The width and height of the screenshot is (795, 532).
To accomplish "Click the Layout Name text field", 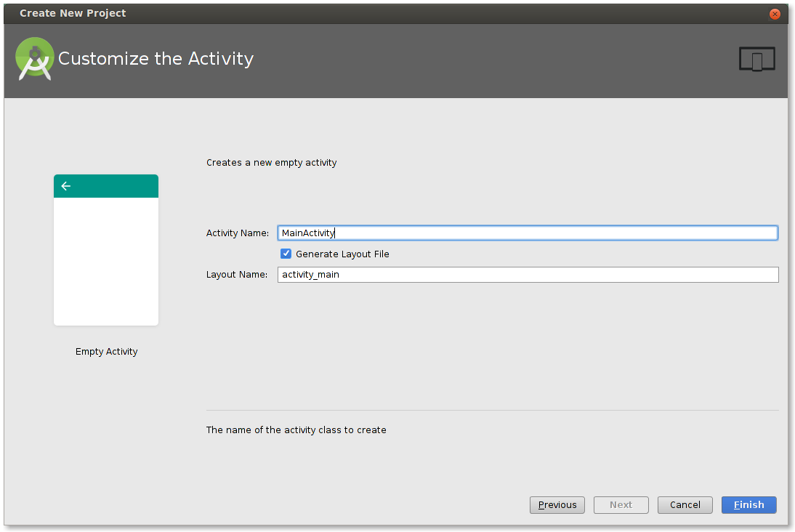I will (x=528, y=275).
